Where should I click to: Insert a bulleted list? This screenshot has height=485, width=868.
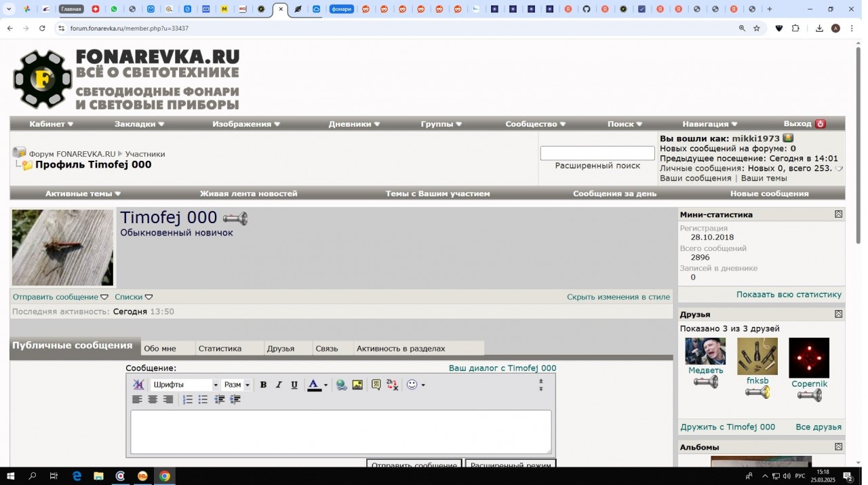(203, 400)
